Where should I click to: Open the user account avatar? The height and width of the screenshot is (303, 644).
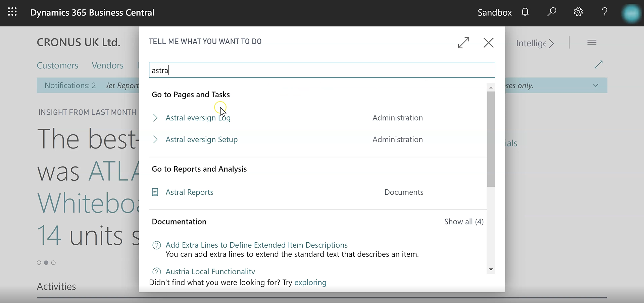point(631,13)
